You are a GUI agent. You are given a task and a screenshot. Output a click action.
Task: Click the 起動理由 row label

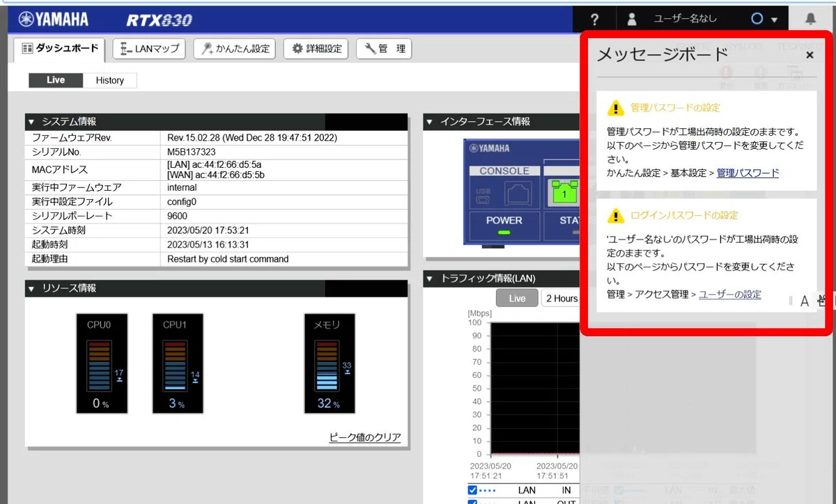50,259
